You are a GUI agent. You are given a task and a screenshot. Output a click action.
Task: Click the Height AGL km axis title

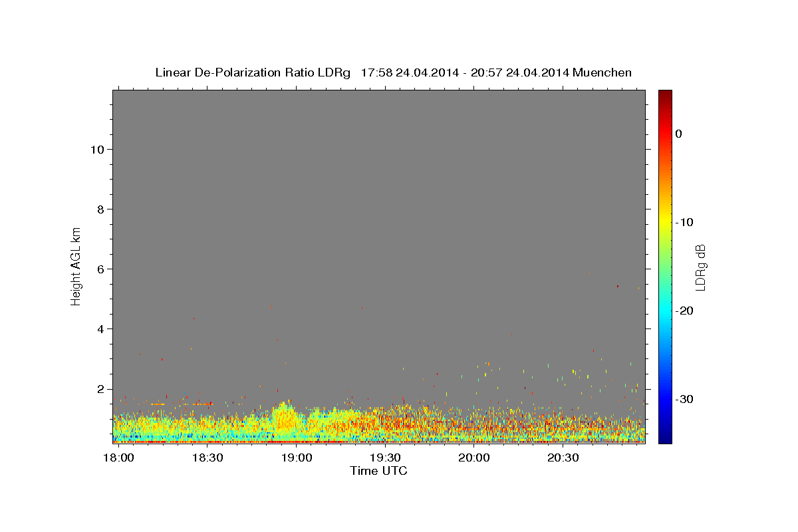point(76,265)
